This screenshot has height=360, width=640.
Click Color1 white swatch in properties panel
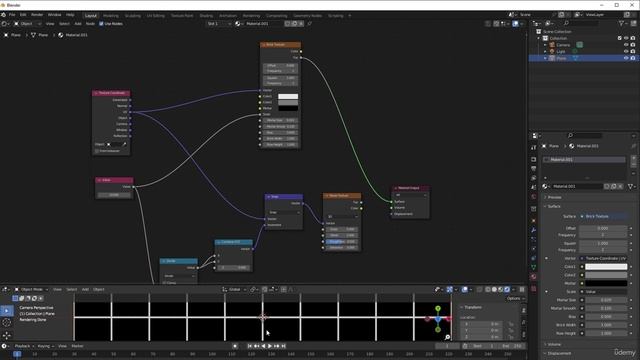point(606,267)
